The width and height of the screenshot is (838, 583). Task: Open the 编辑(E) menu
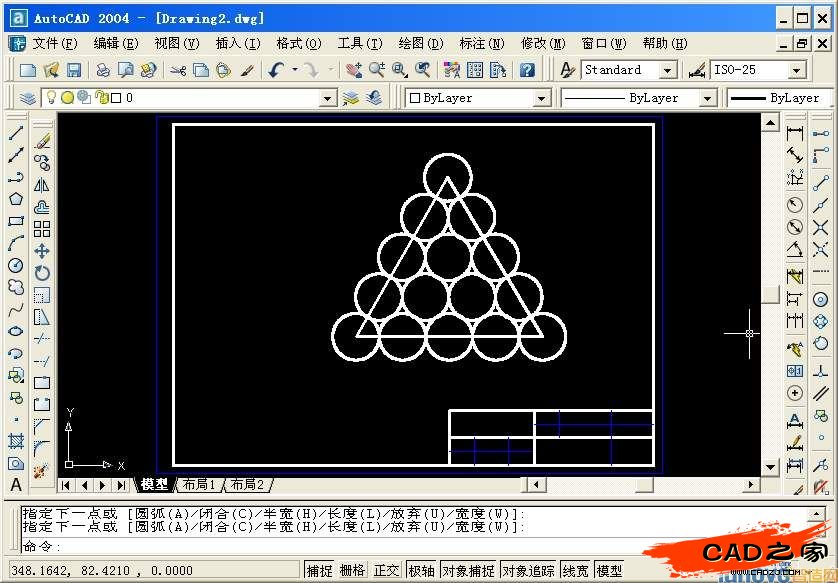[x=116, y=43]
